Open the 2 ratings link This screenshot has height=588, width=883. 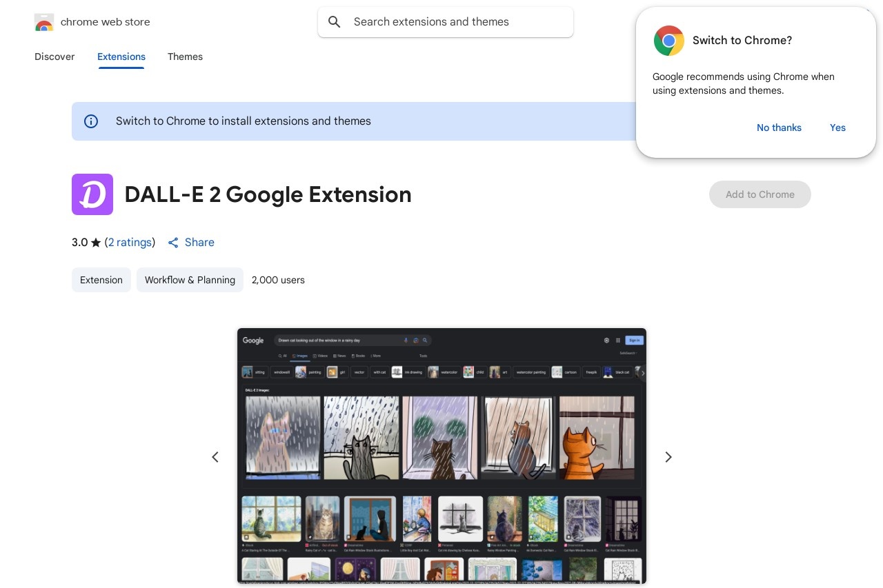pyautogui.click(x=130, y=243)
